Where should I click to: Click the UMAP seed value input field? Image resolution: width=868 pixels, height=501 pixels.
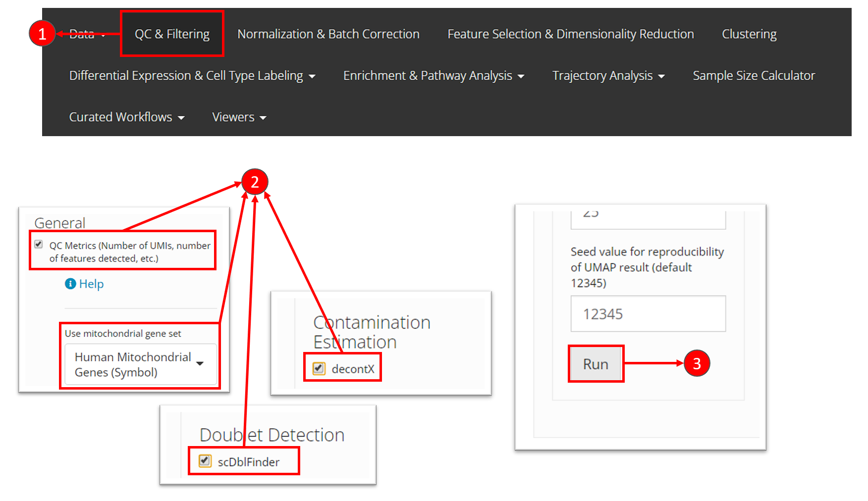648,314
